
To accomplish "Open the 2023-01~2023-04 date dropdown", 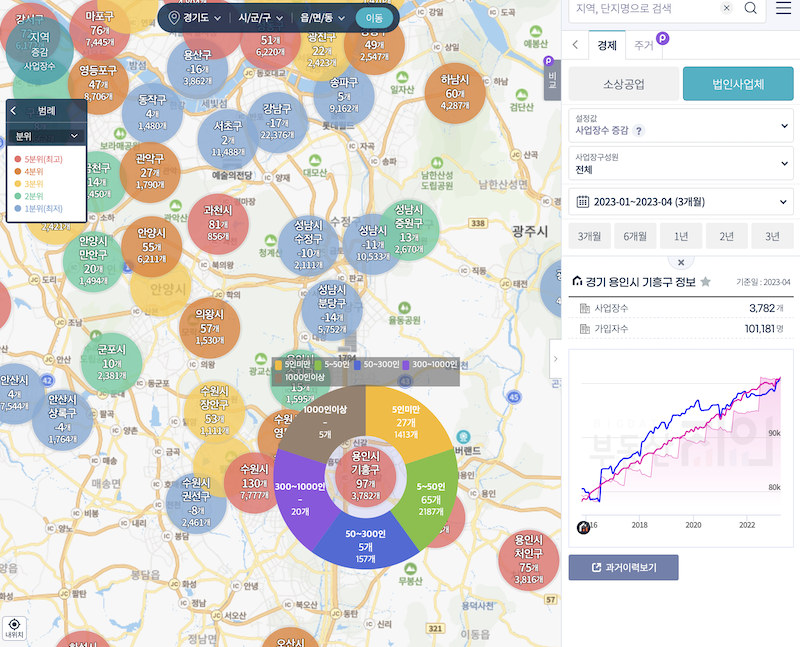I will coord(681,202).
